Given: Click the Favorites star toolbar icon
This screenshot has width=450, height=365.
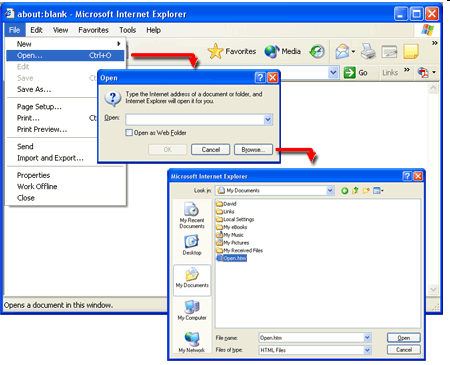Looking at the screenshot, I should 215,51.
